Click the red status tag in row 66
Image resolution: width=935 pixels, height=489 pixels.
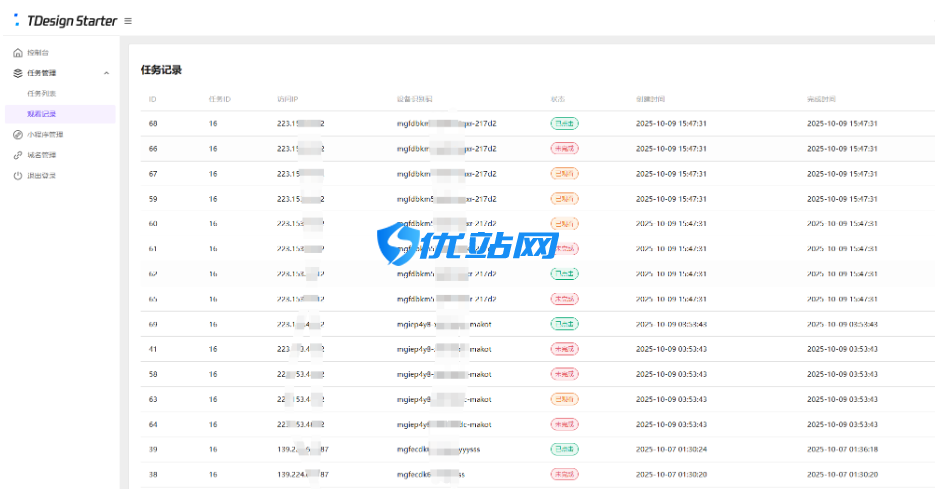(x=564, y=148)
